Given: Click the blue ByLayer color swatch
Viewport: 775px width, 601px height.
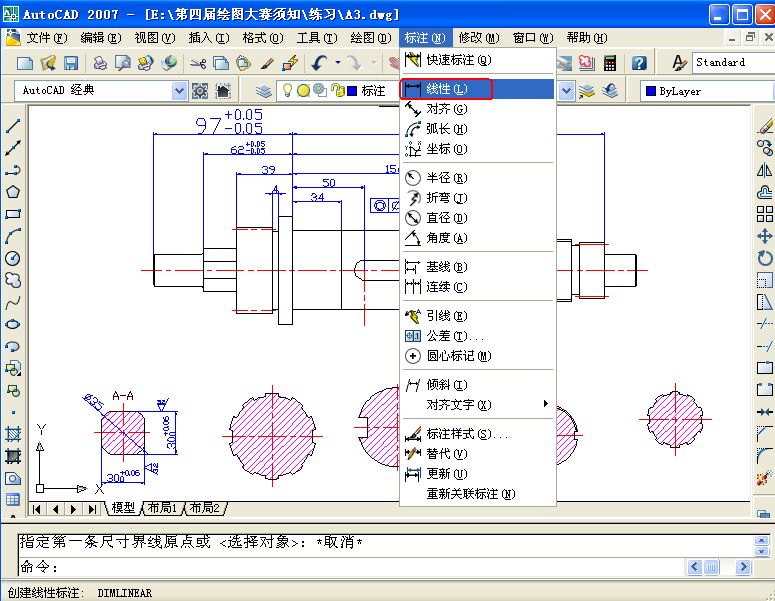Looking at the screenshot, I should pyautogui.click(x=651, y=91).
